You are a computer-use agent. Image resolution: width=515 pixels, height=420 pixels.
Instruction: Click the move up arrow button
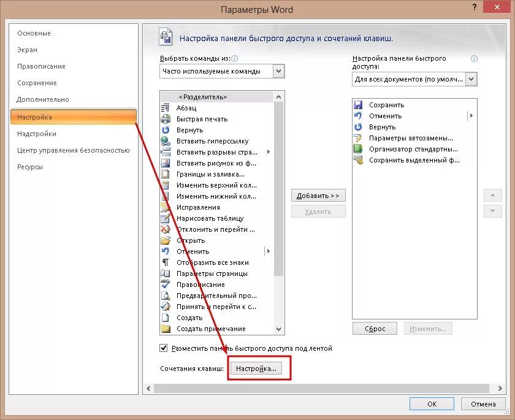tap(492, 196)
